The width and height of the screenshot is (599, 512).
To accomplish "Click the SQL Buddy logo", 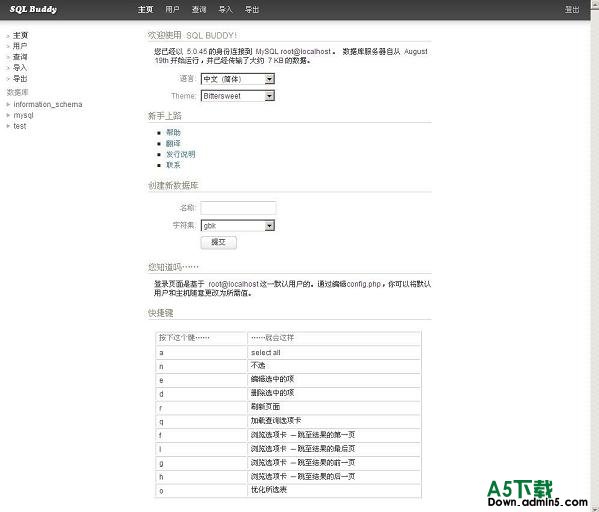I will click(x=33, y=9).
